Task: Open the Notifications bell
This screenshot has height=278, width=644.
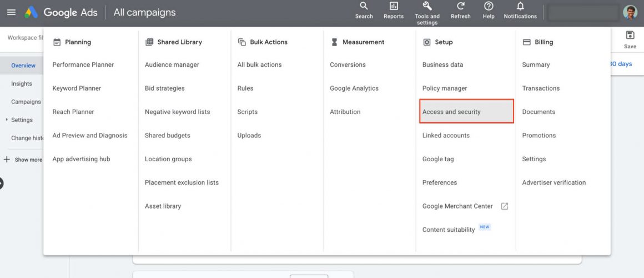Action: (520, 7)
